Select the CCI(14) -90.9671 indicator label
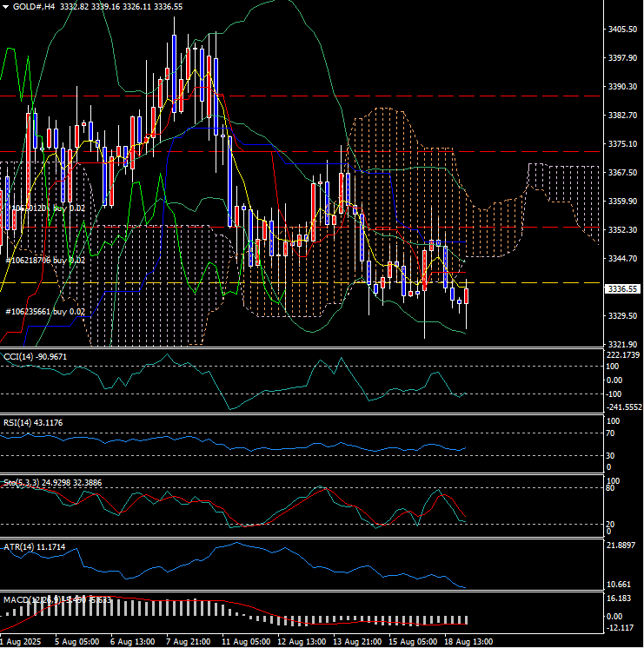This screenshot has height=648, width=644. (35, 357)
